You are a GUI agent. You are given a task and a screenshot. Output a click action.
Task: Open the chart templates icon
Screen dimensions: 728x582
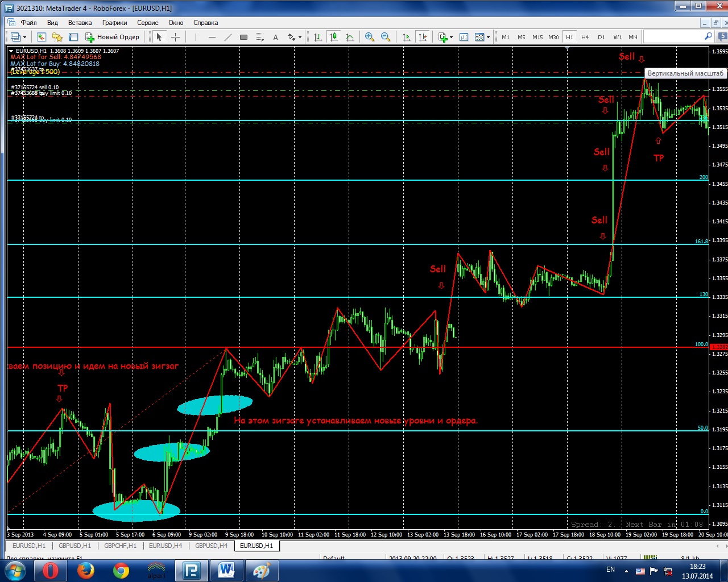[x=479, y=37]
